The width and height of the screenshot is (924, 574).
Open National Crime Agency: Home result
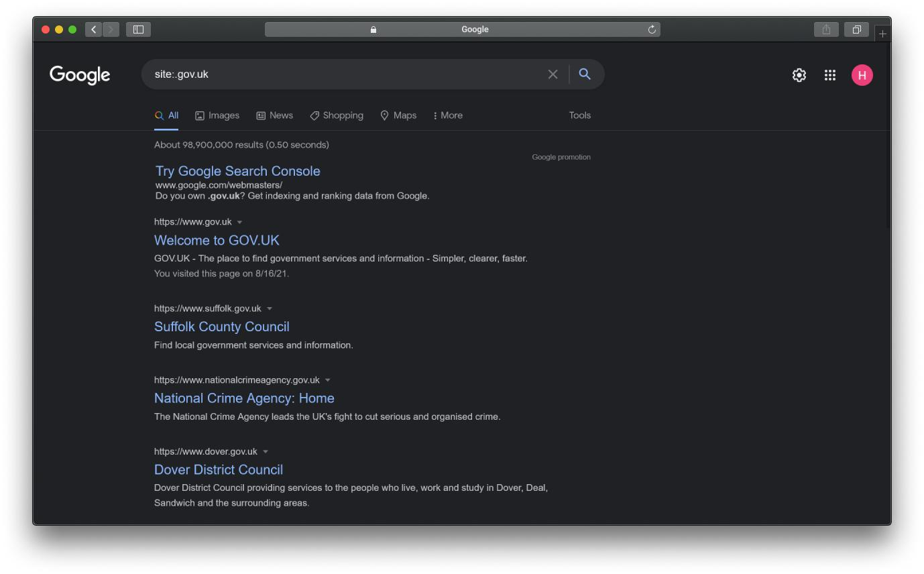tap(244, 398)
